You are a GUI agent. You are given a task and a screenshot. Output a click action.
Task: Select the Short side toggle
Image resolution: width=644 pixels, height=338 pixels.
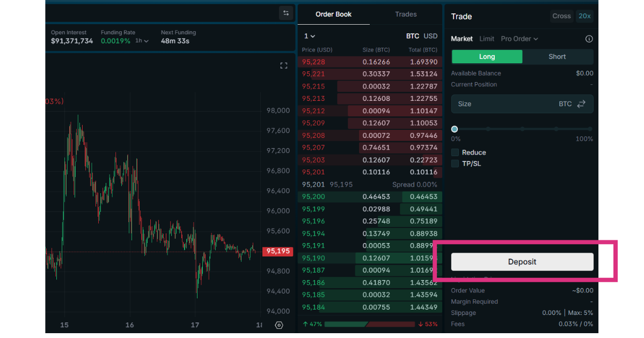(x=557, y=57)
